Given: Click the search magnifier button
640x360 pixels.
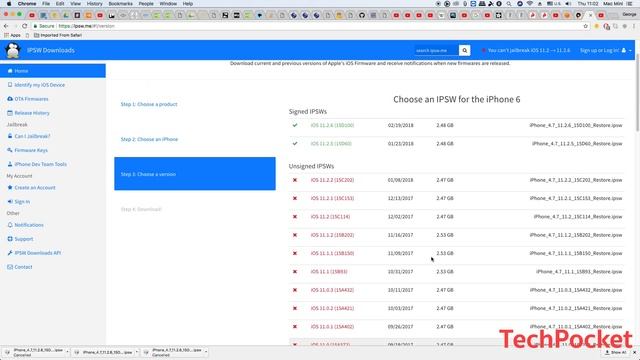Looking at the screenshot, I should point(464,50).
